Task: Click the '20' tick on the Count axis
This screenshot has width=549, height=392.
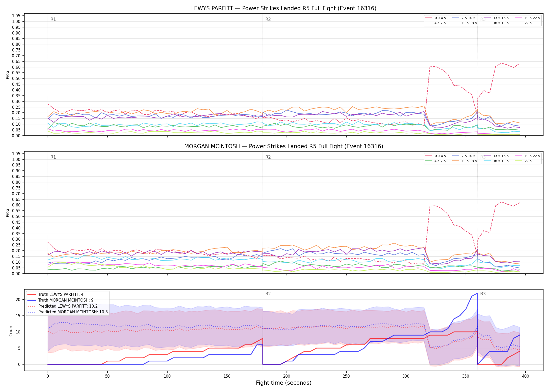Action: point(18,299)
